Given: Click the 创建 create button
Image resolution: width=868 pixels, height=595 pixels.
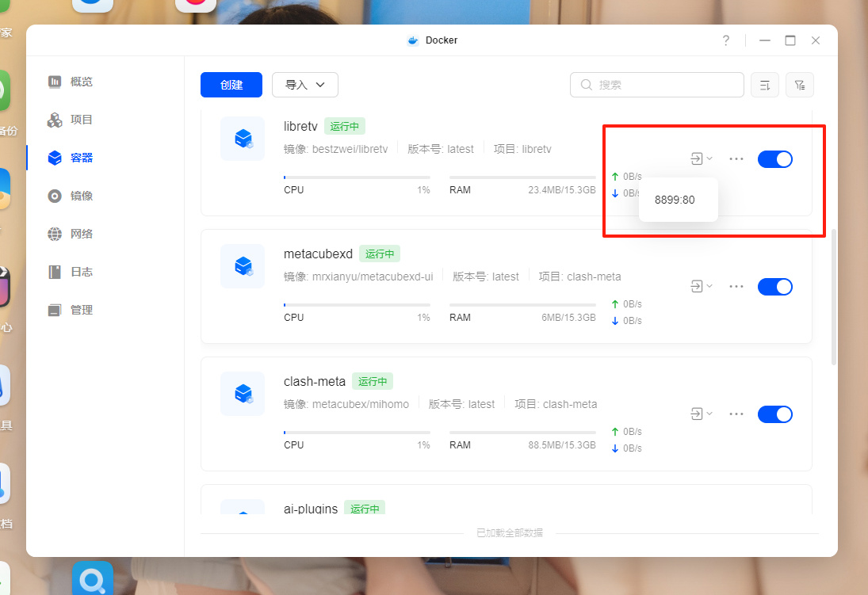Looking at the screenshot, I should click(231, 85).
